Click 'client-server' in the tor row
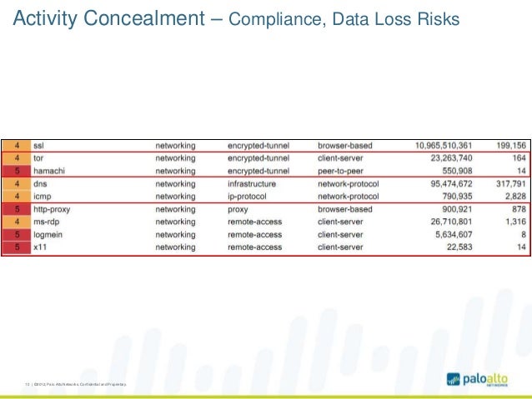 (340, 158)
